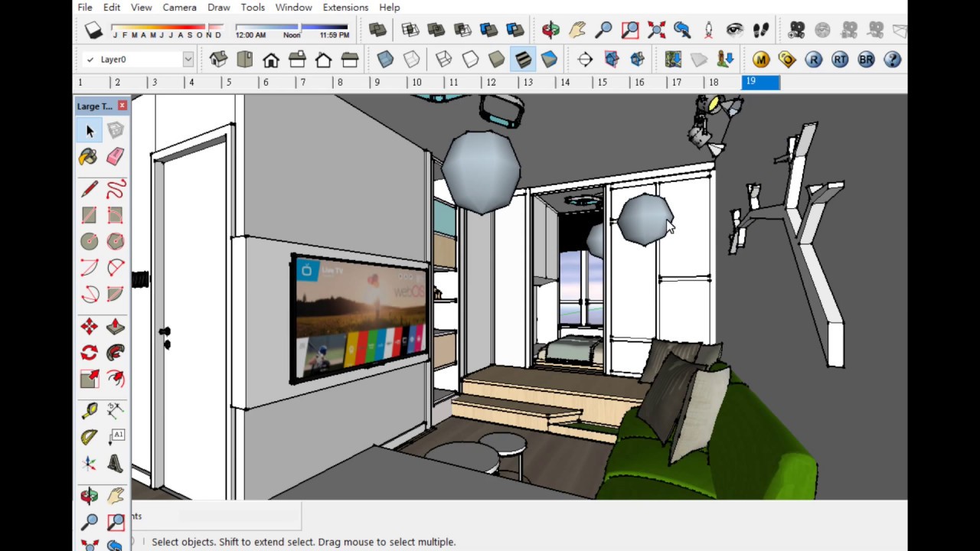Choose the Protractor tool

coord(89,437)
